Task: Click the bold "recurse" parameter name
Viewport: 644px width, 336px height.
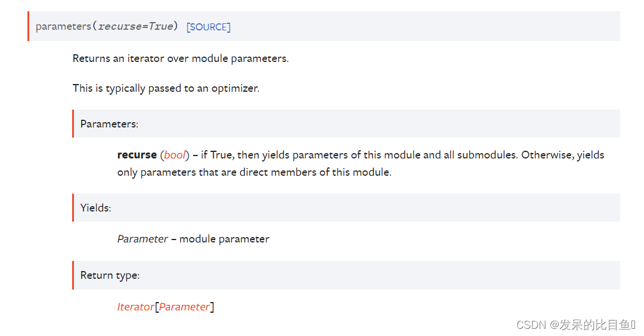Action: pos(137,155)
